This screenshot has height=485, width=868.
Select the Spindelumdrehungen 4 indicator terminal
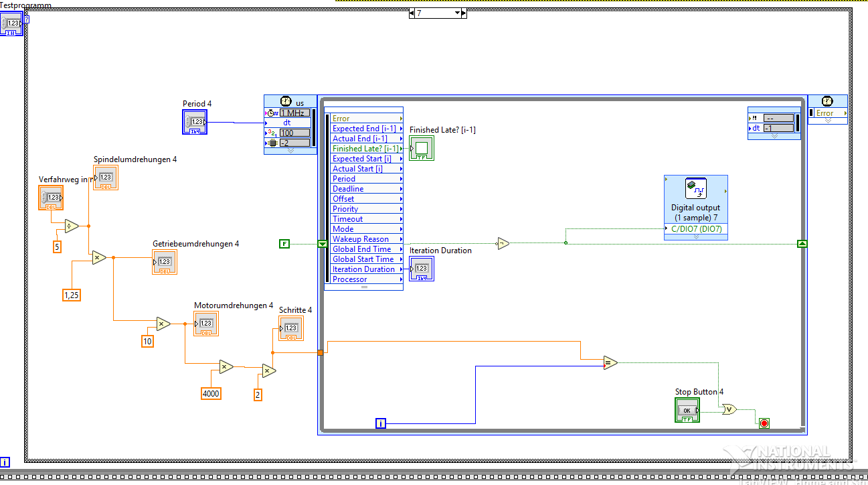click(x=106, y=178)
